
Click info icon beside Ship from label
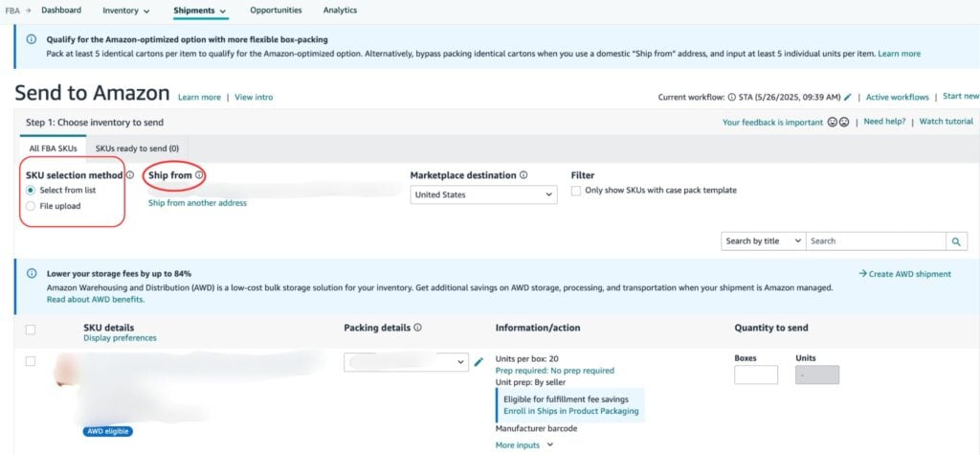coord(199,175)
